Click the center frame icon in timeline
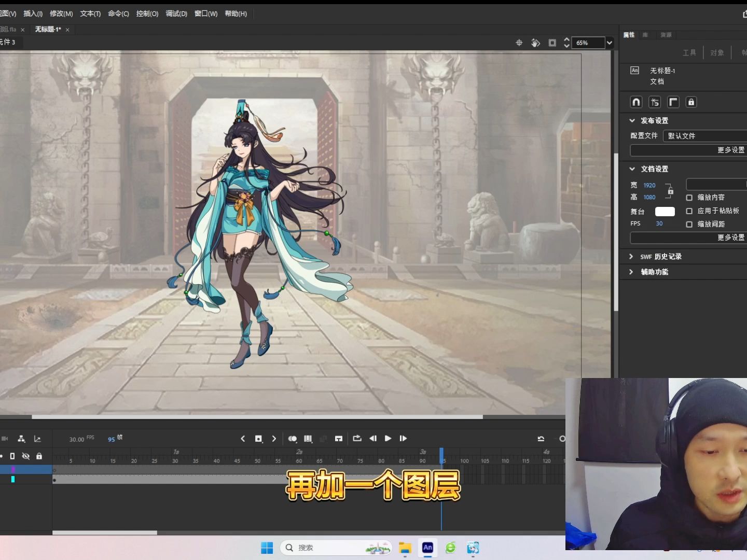 pyautogui.click(x=339, y=439)
